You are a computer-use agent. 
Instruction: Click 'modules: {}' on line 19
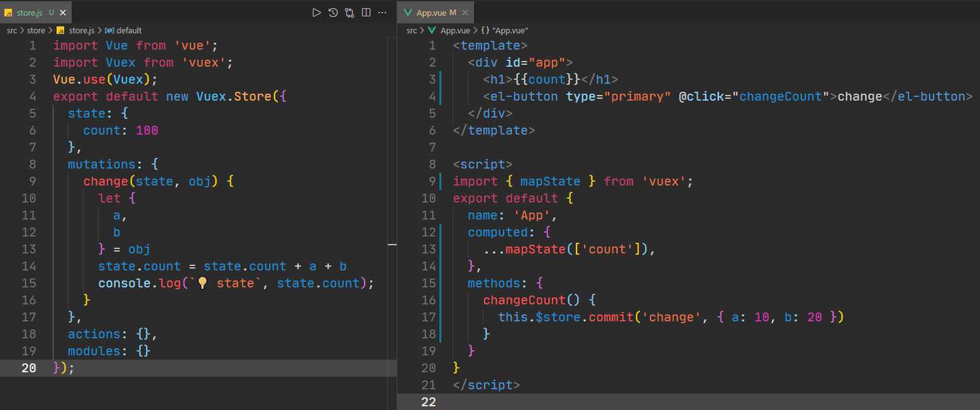109,351
